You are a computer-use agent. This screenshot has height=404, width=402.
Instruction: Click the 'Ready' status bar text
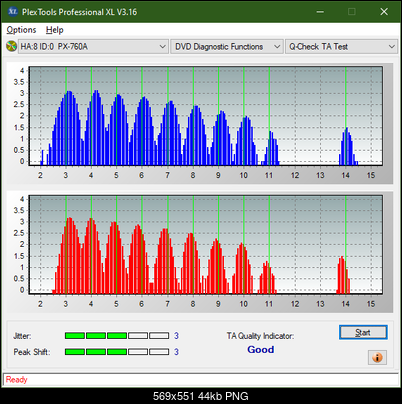16,379
